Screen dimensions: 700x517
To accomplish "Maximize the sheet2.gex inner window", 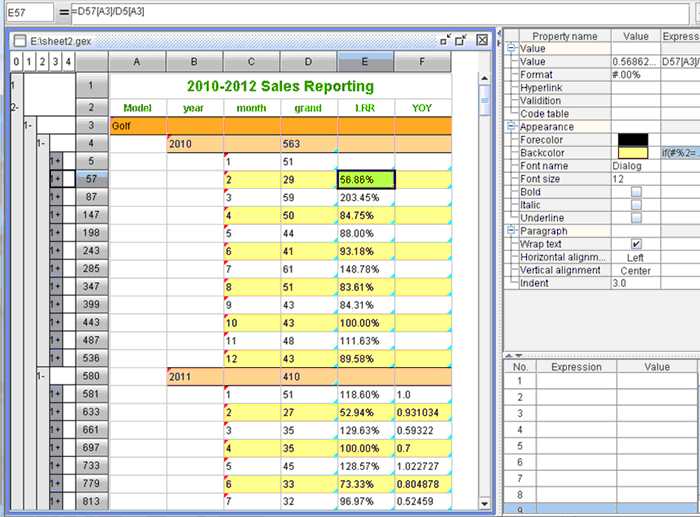I will 461,40.
